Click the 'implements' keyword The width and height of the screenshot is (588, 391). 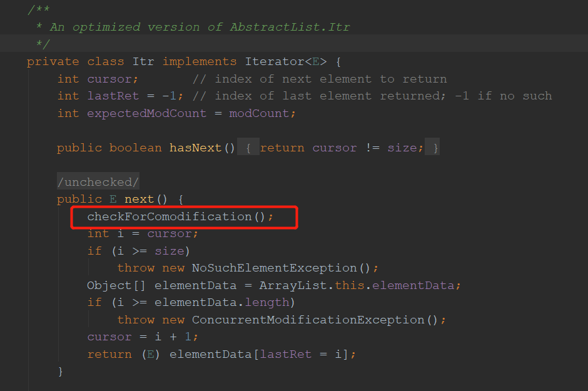click(x=199, y=61)
